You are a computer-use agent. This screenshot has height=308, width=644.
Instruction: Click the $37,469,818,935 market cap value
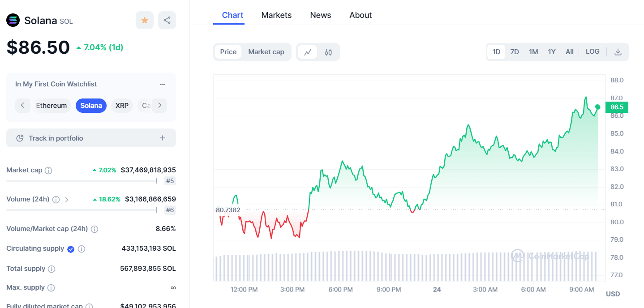[x=148, y=170]
